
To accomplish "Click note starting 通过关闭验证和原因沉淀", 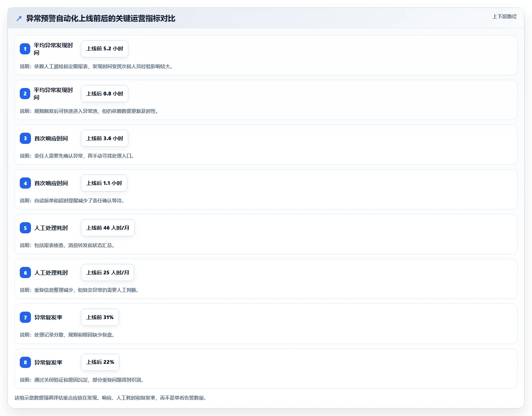I will [82, 380].
